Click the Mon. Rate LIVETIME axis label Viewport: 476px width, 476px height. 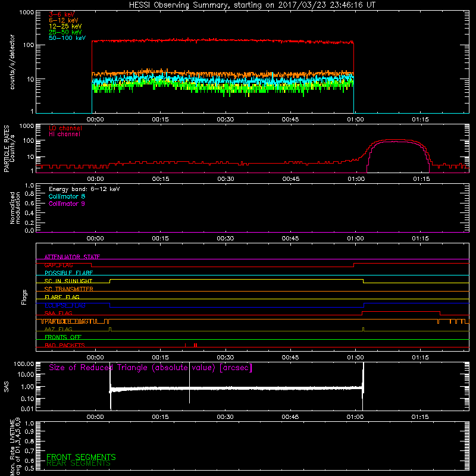15,446
